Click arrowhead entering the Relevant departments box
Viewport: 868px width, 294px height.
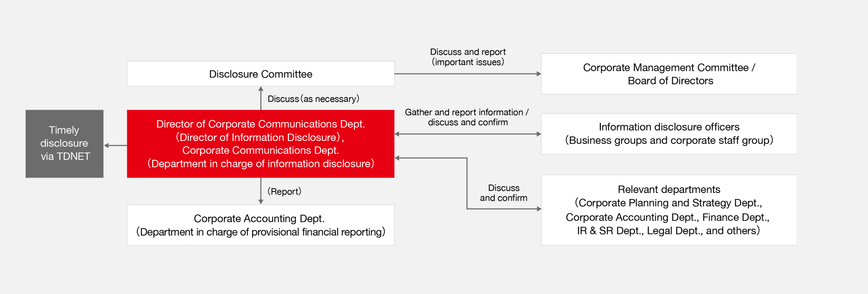[539, 209]
